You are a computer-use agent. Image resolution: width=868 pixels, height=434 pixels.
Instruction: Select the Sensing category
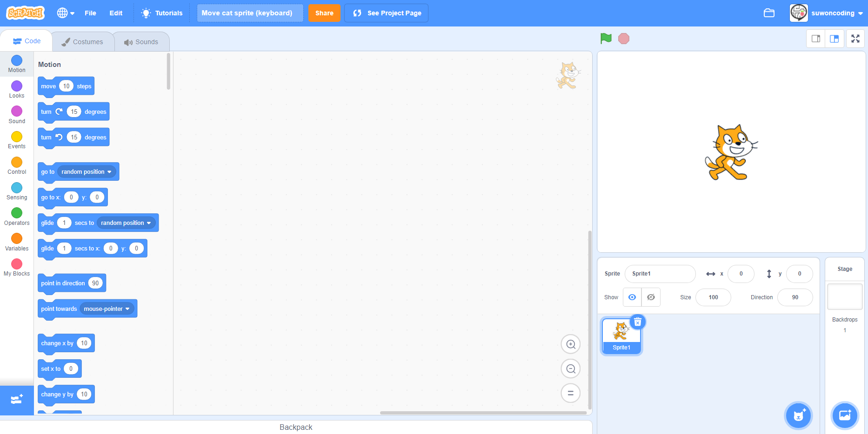click(x=17, y=191)
